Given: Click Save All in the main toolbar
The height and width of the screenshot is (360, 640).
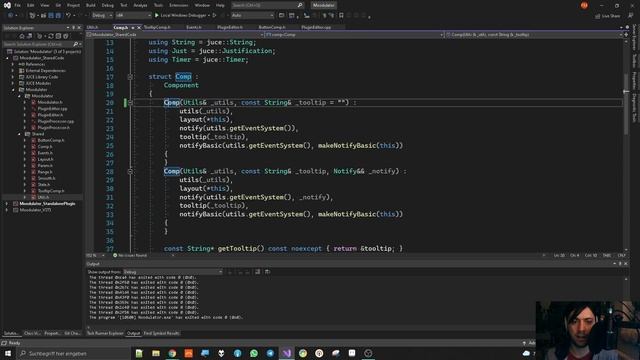Looking at the screenshot, I should coord(58,15).
